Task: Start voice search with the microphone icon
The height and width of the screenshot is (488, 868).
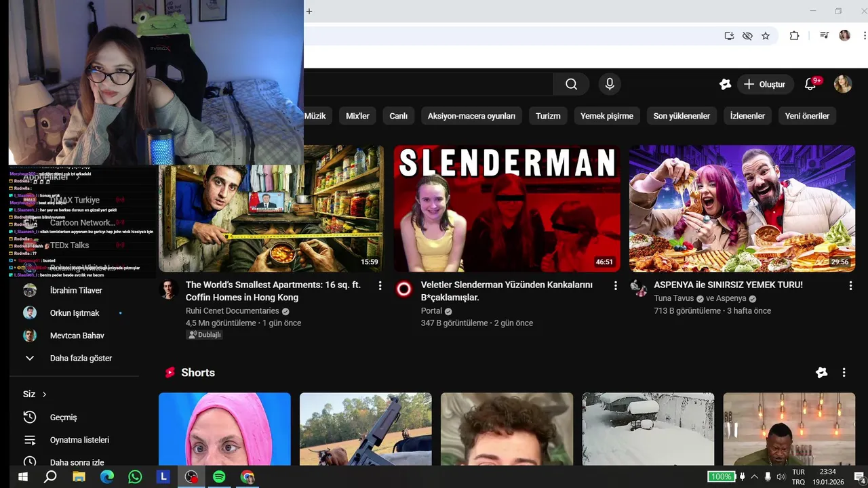Action: point(610,84)
